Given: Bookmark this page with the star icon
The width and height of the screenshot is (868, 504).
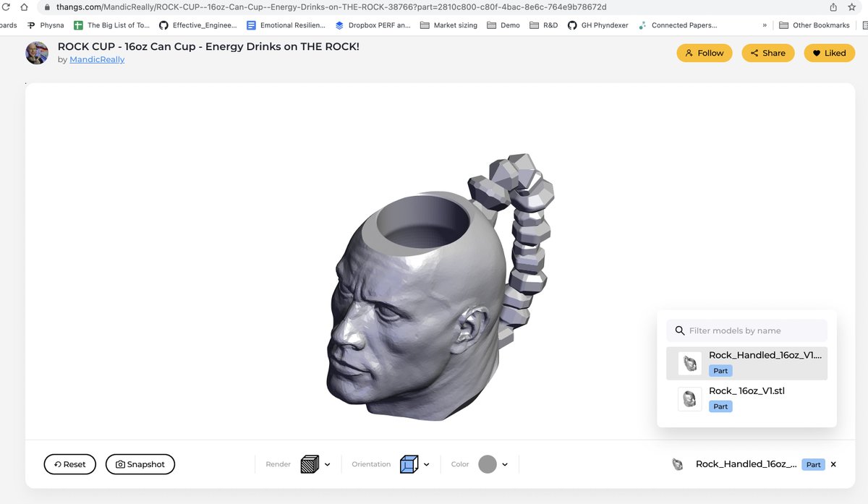Looking at the screenshot, I should [852, 7].
